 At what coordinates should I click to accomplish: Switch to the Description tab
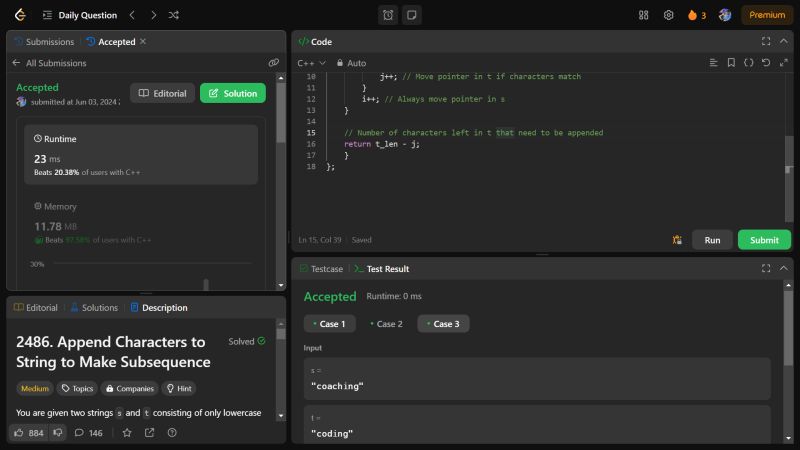pyautogui.click(x=159, y=308)
